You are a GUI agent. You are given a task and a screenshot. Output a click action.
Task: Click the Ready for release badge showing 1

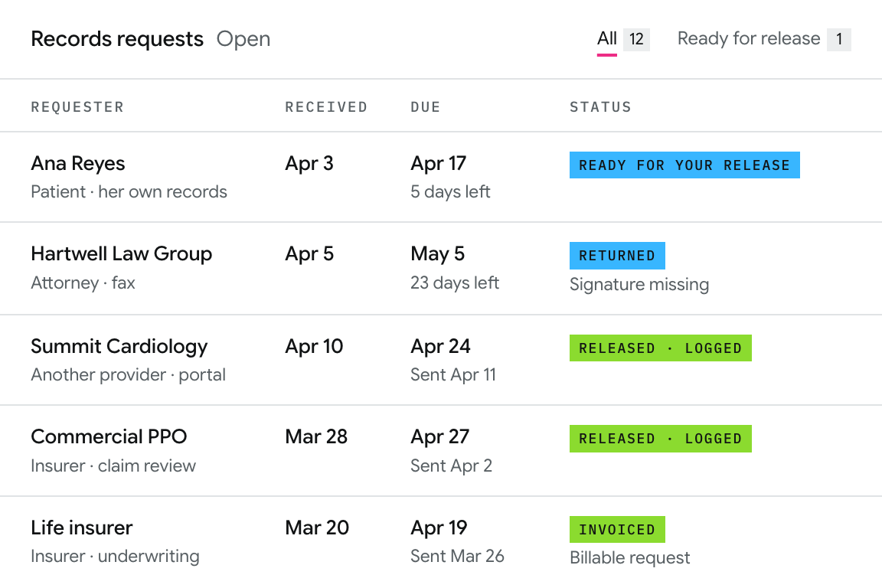pos(838,39)
